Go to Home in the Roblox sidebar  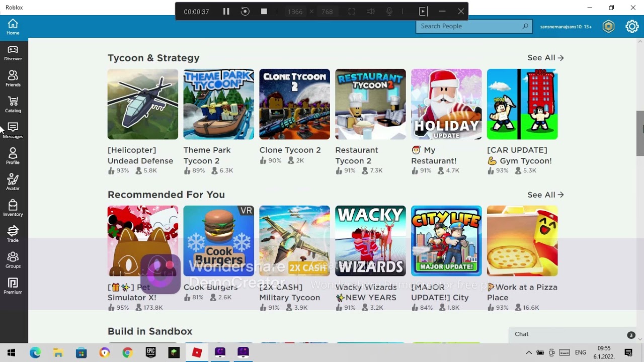point(13,27)
